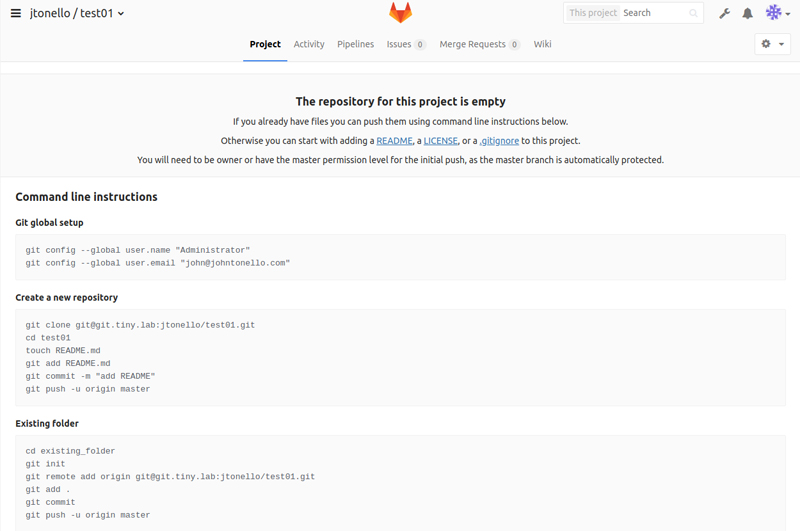Click the 'Command line instructions' heading

tap(86, 197)
